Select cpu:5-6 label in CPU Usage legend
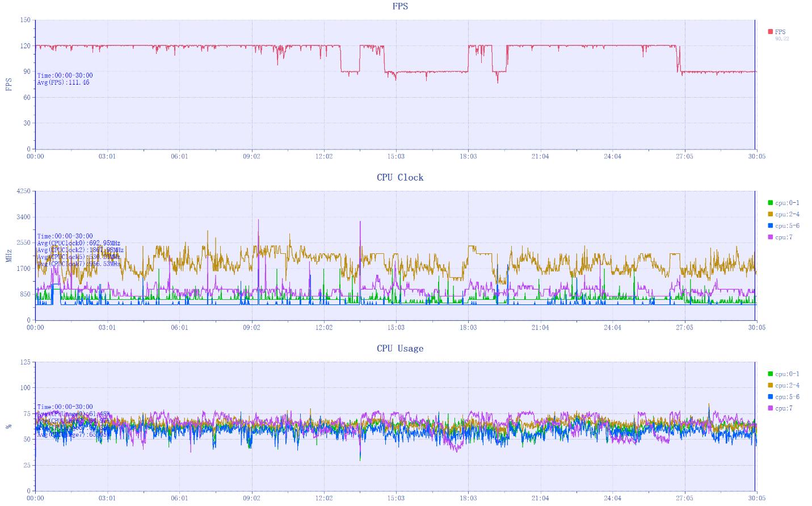812x506 pixels. click(787, 396)
